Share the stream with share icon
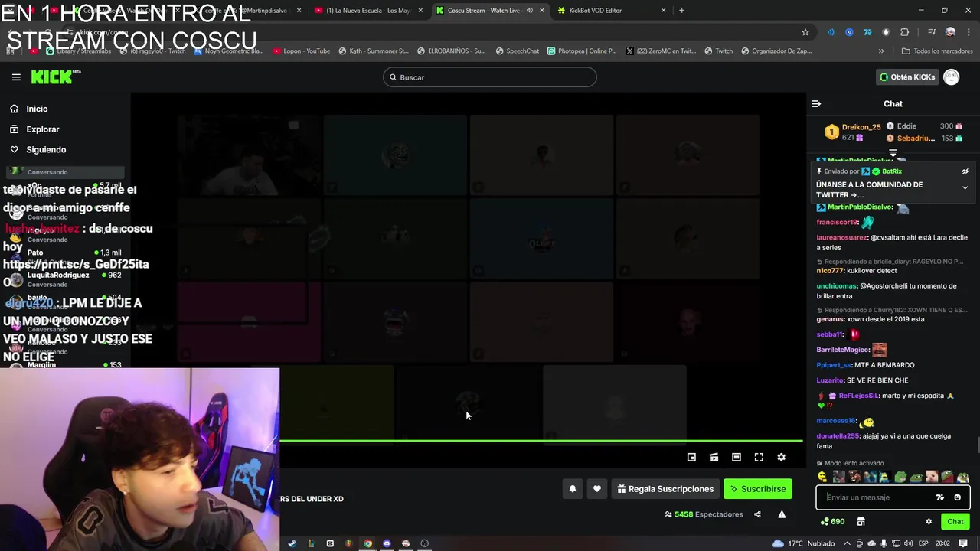Viewport: 980px width, 551px height. [x=757, y=514]
